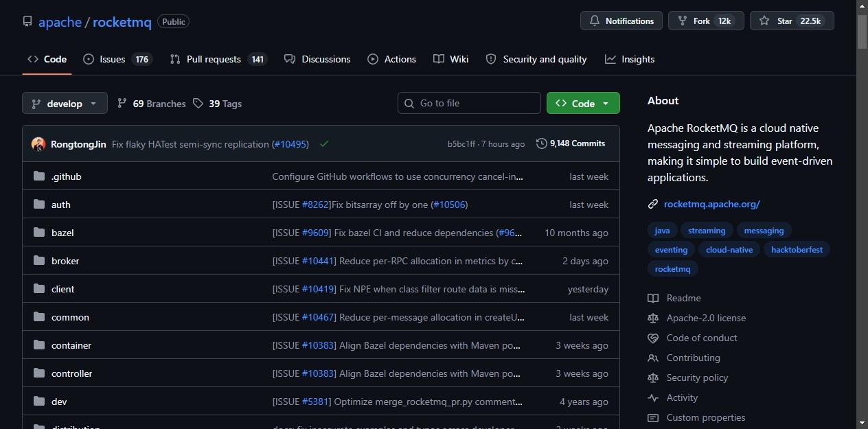The height and width of the screenshot is (429, 868).
Task: Click the dev folder icon
Action: tap(39, 402)
